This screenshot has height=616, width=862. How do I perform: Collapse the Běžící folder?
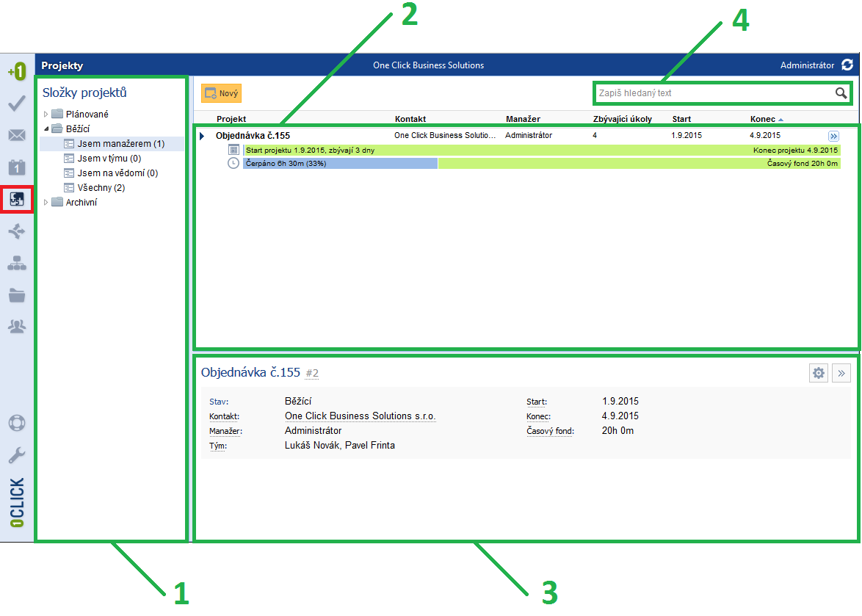[46, 128]
